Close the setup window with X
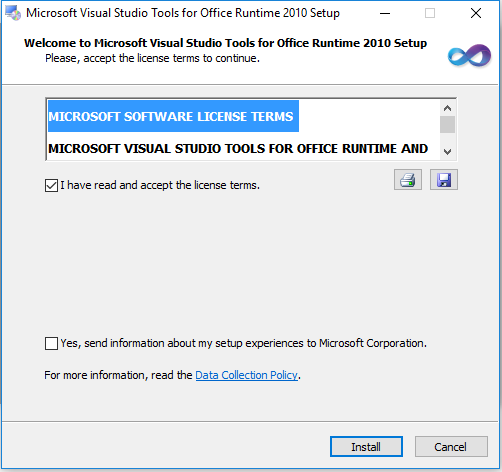 tap(476, 13)
